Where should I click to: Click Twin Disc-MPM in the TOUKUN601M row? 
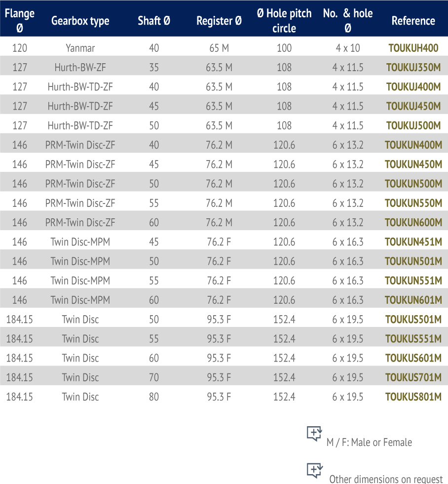pos(80,300)
